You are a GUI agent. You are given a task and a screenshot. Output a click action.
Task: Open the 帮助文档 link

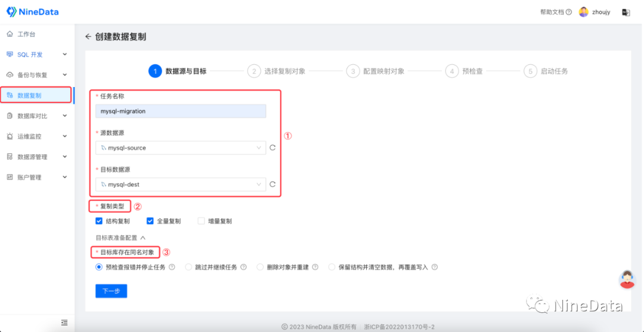click(x=552, y=12)
